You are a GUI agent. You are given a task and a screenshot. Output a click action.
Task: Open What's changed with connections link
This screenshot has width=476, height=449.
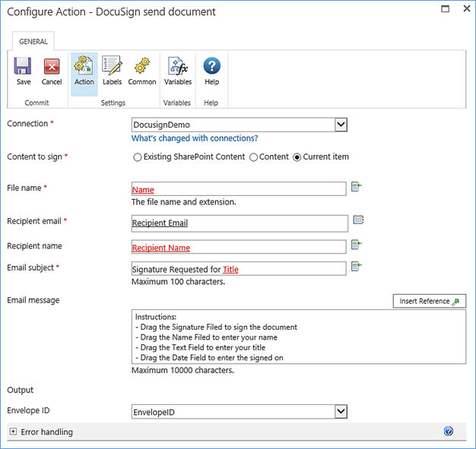click(195, 138)
